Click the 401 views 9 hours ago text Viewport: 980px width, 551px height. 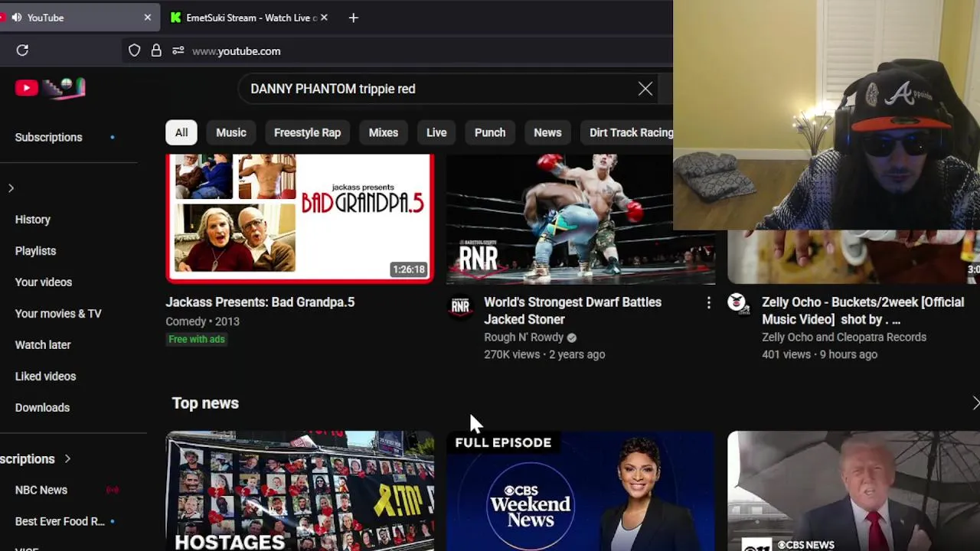coord(819,354)
